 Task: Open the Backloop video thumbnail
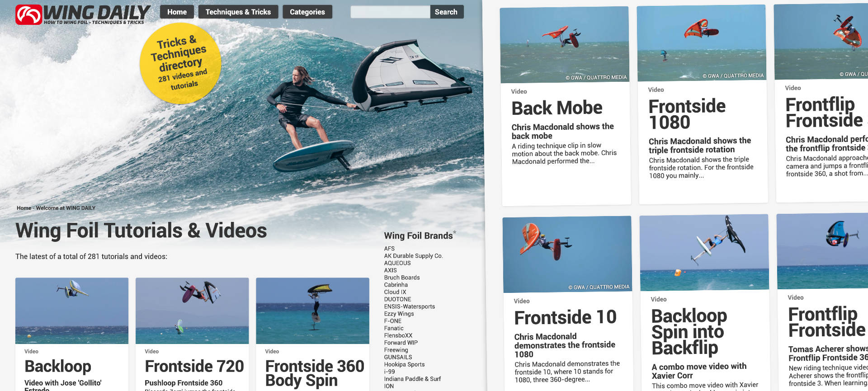coord(72,311)
